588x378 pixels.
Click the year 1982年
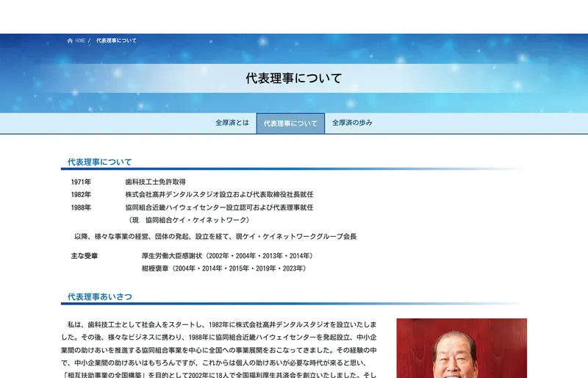pyautogui.click(x=81, y=194)
